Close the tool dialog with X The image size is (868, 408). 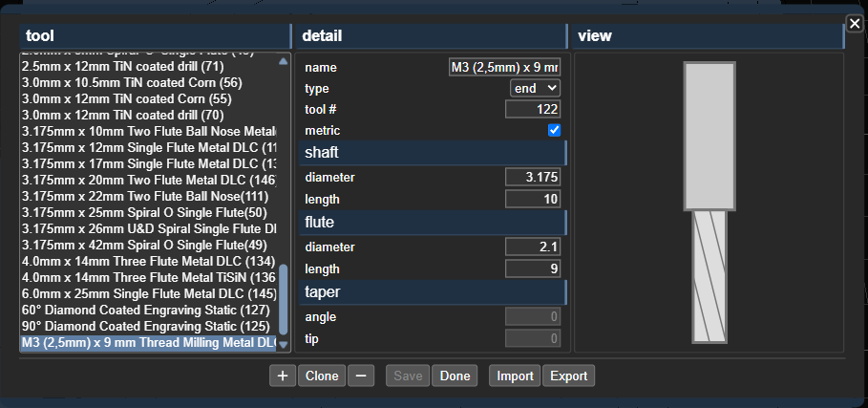tap(855, 23)
